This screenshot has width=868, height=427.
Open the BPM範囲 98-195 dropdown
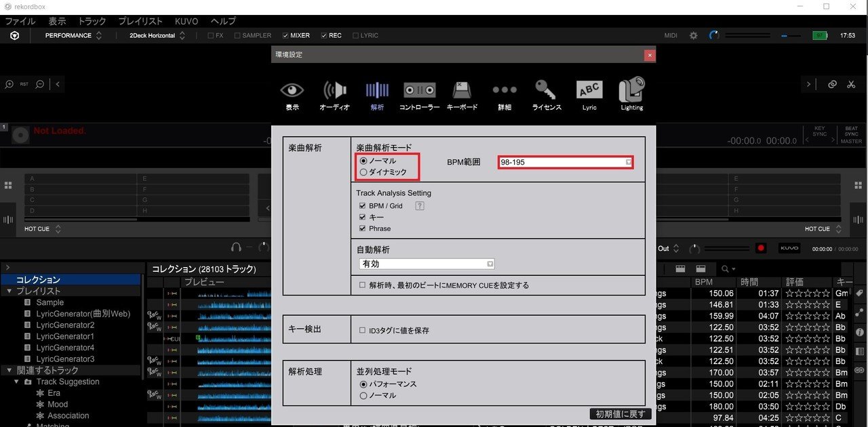click(566, 162)
